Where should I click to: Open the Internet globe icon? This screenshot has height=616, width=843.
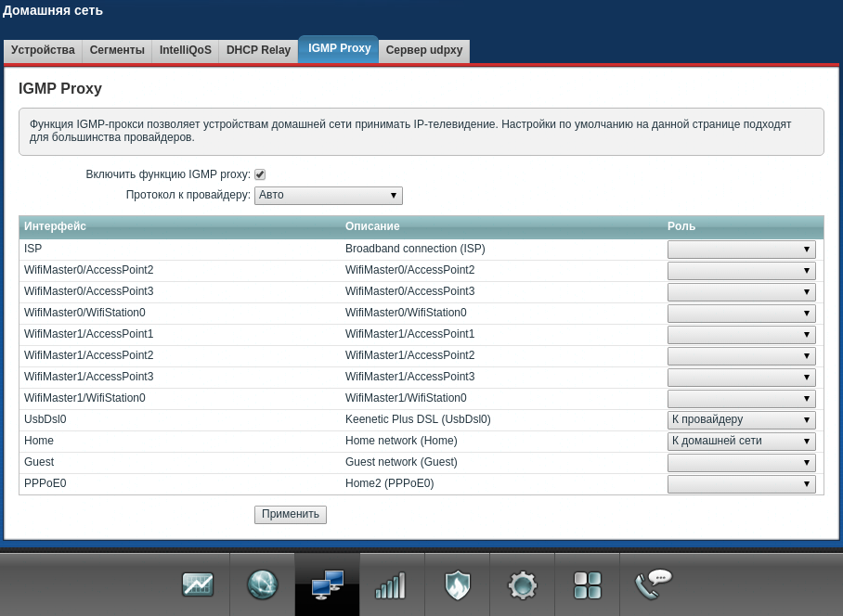tap(262, 584)
